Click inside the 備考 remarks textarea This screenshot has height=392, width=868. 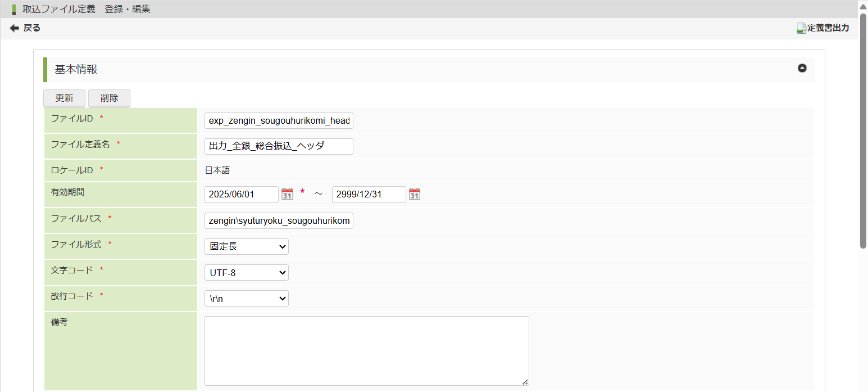(x=366, y=350)
